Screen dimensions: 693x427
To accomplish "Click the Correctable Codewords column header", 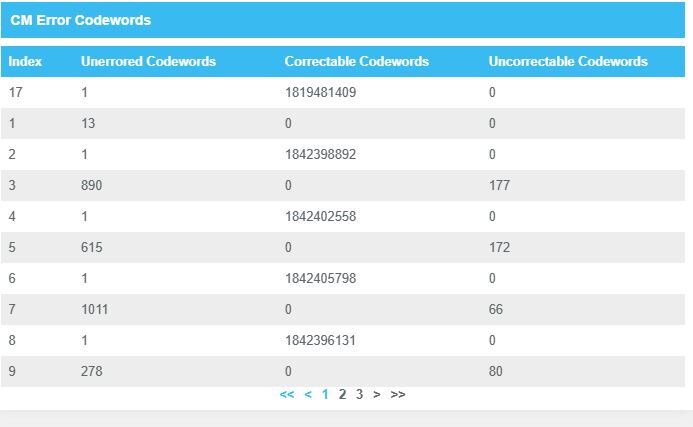I will (357, 61).
